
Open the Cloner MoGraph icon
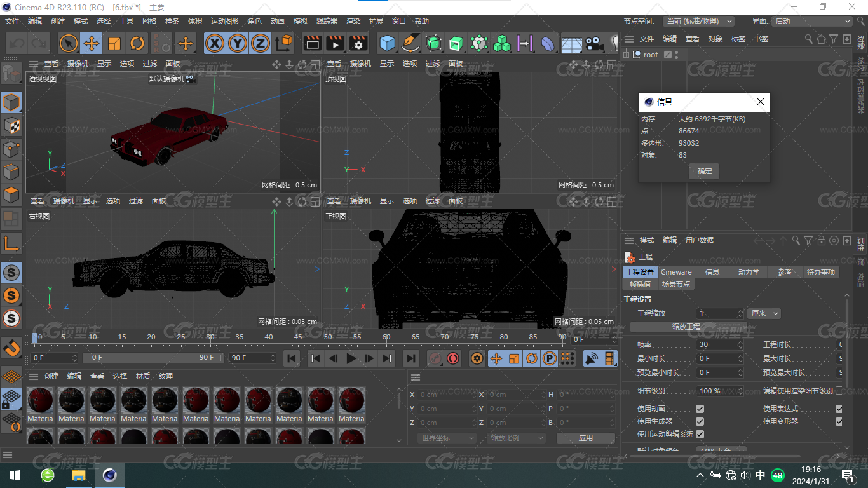(479, 43)
